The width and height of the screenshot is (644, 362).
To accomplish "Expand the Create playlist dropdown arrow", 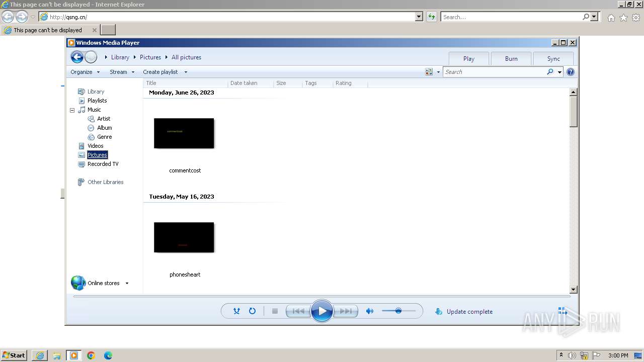I will pyautogui.click(x=186, y=72).
